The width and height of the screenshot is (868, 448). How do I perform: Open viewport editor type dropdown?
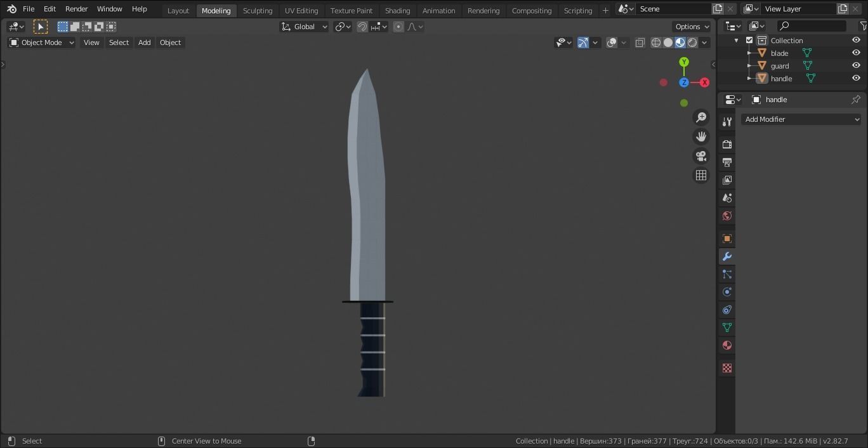tap(15, 27)
